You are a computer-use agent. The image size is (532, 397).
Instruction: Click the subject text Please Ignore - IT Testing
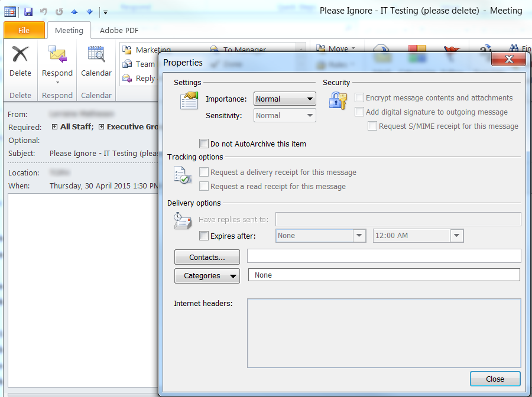(103, 153)
